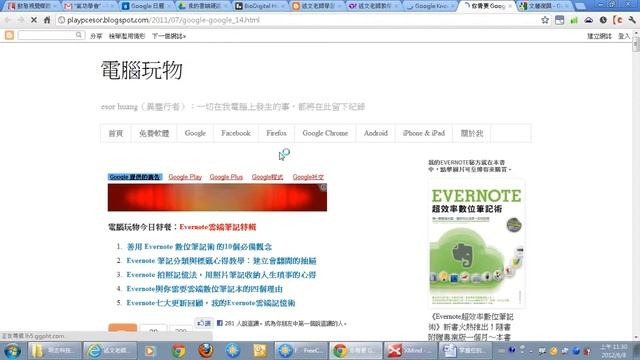640x360 pixels.
Task: Open the Google blog menu item
Action: click(x=195, y=133)
